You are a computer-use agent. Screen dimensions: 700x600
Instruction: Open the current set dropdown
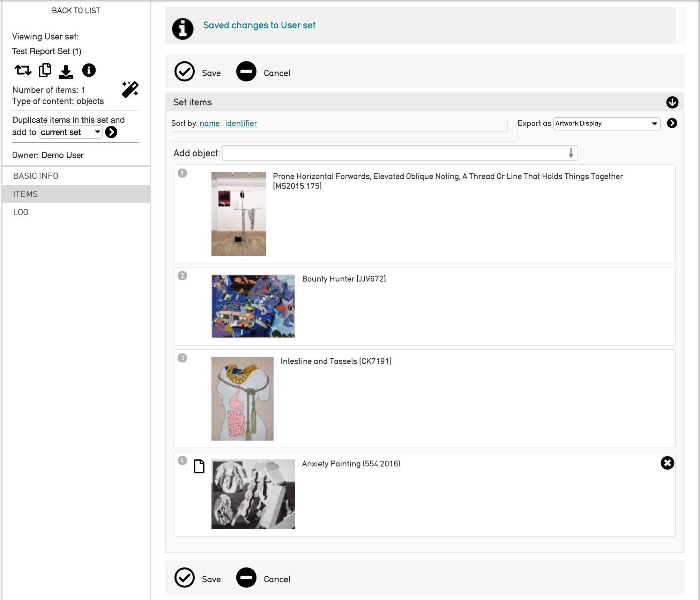tap(70, 132)
